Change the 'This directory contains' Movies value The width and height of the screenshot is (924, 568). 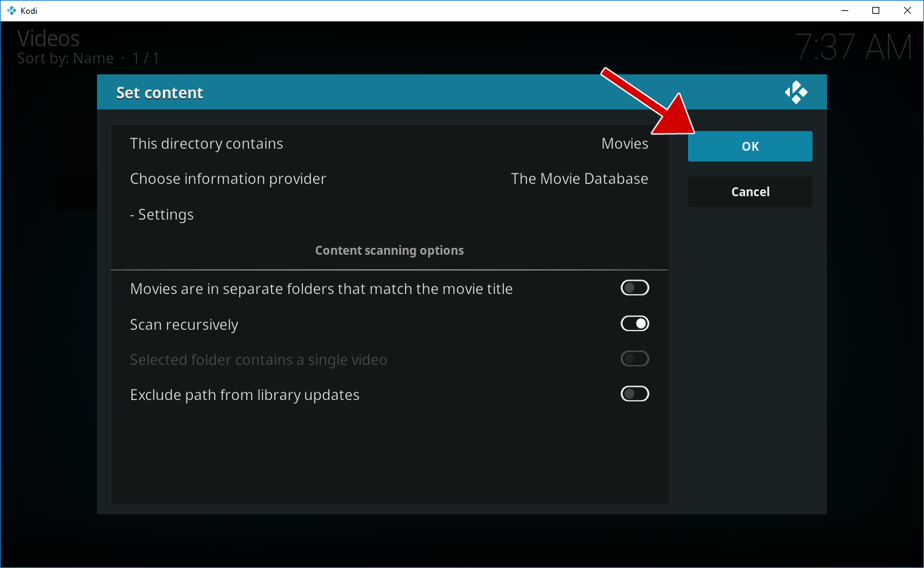[x=624, y=144]
